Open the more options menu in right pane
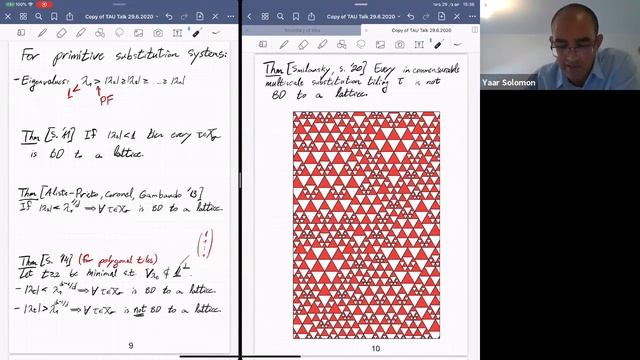The height and width of the screenshot is (360, 640). 472,17
